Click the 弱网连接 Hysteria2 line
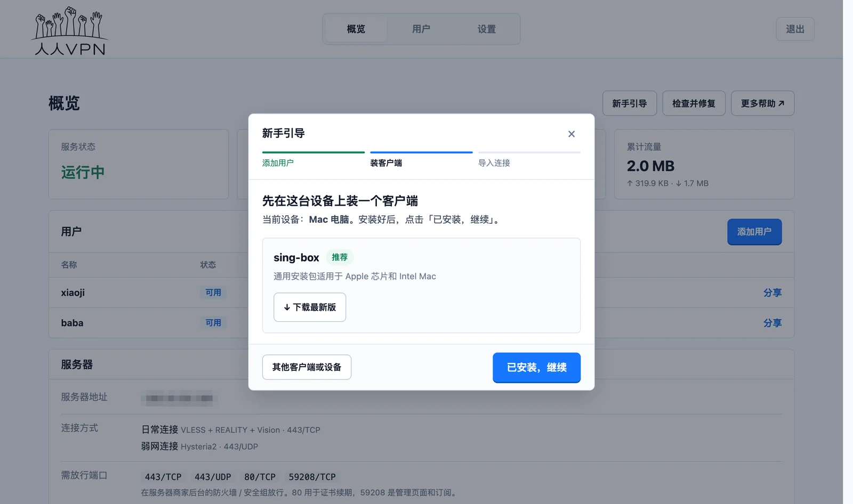Image resolution: width=853 pixels, height=504 pixels. pyautogui.click(x=199, y=446)
